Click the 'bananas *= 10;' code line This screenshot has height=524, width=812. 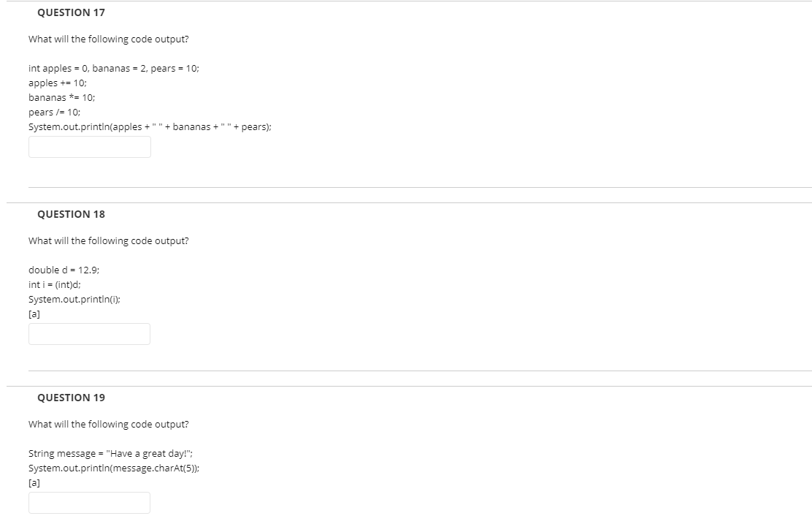tap(61, 97)
